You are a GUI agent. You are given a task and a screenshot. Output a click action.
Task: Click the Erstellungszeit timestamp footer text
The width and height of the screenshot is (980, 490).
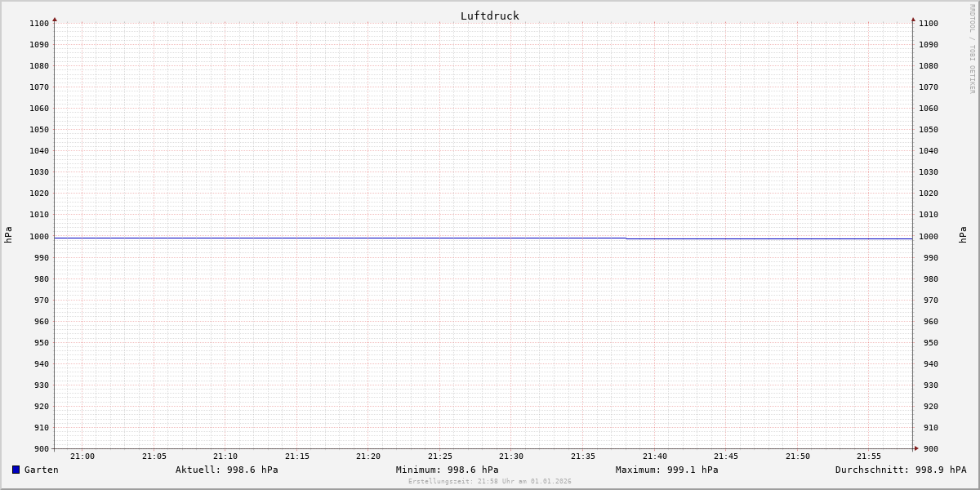coord(489,482)
